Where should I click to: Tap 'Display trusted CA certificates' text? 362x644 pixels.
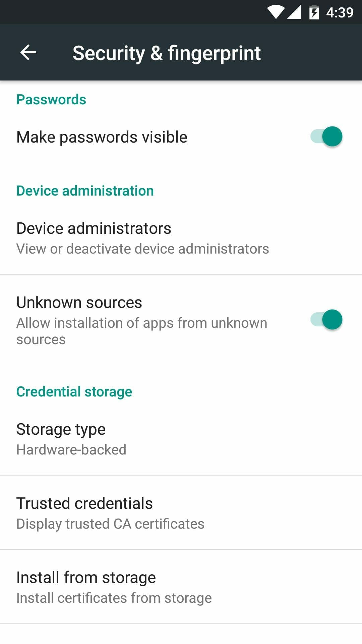[x=110, y=524]
